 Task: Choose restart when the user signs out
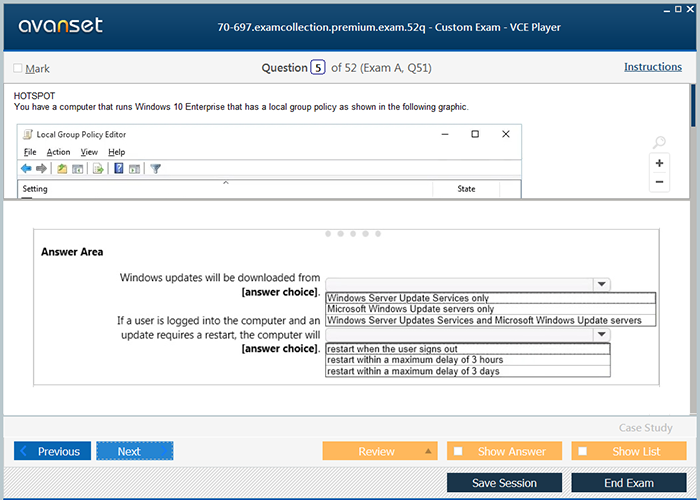[x=468, y=349]
